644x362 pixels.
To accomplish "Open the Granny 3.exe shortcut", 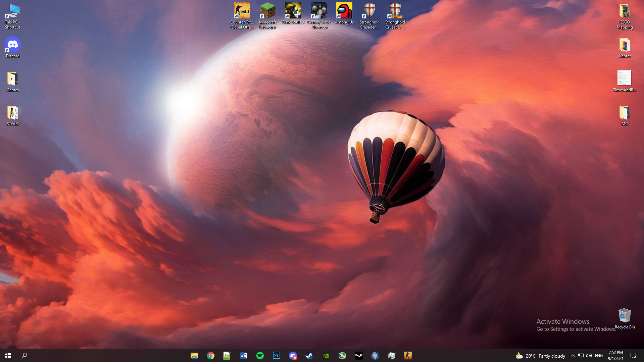I will 318,16.
